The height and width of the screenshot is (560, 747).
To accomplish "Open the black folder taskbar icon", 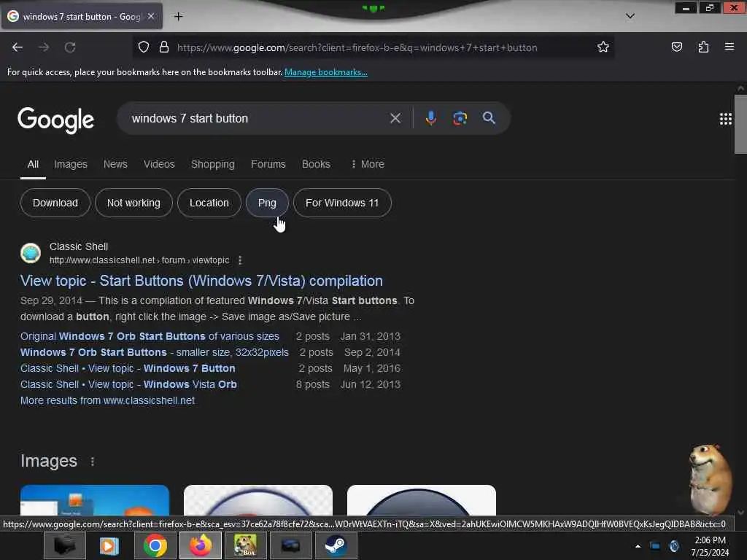I will tap(65, 545).
